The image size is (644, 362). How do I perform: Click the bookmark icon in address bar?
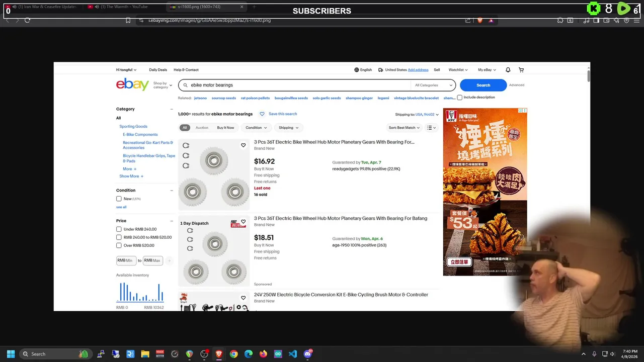pyautogui.click(x=128, y=20)
